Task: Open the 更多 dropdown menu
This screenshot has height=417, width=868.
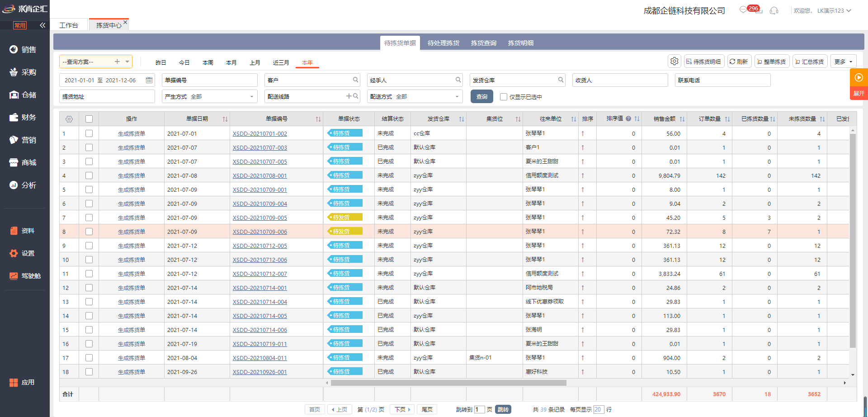Action: [843, 62]
